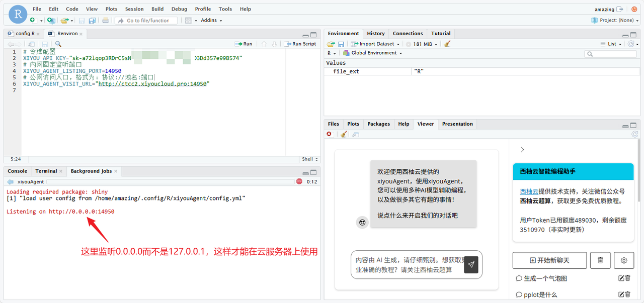Screen dimensions: 644x303
Task: Refresh the Viewer pane
Action: click(634, 134)
